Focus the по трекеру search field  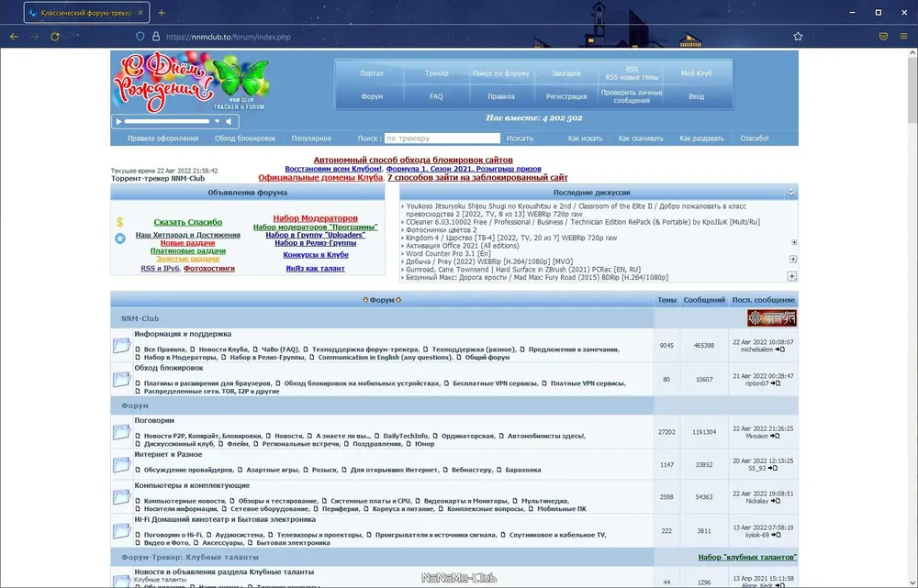442,139
